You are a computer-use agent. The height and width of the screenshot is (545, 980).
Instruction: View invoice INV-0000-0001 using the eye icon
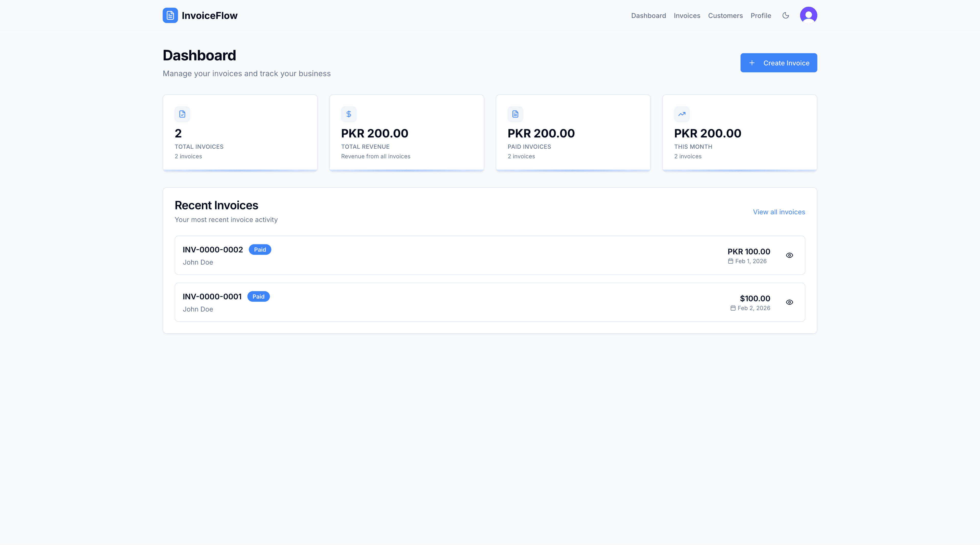(789, 302)
